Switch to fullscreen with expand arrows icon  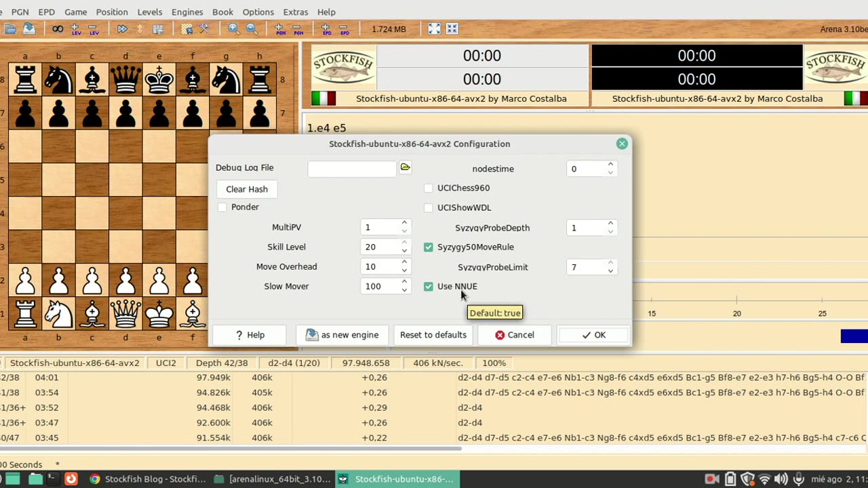434,29
